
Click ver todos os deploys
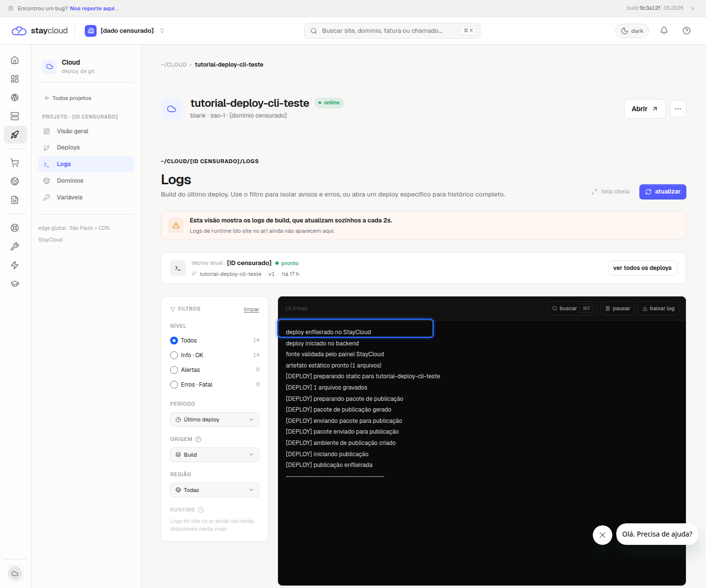tap(642, 268)
